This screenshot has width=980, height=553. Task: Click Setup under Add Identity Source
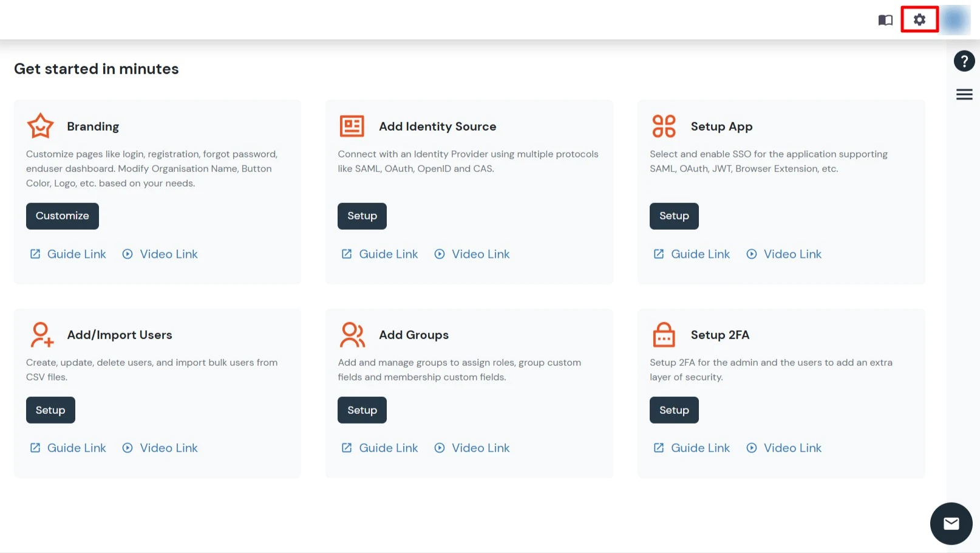coord(362,216)
